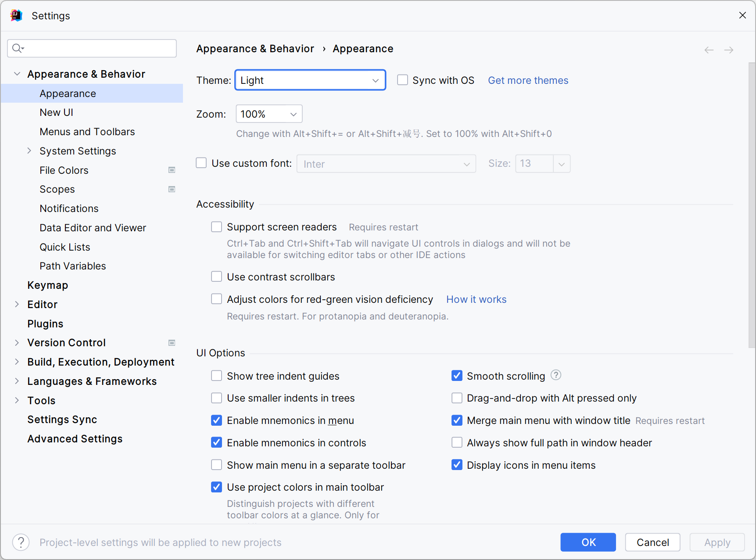
Task: Enable Sync with OS checkbox
Action: [x=402, y=80]
